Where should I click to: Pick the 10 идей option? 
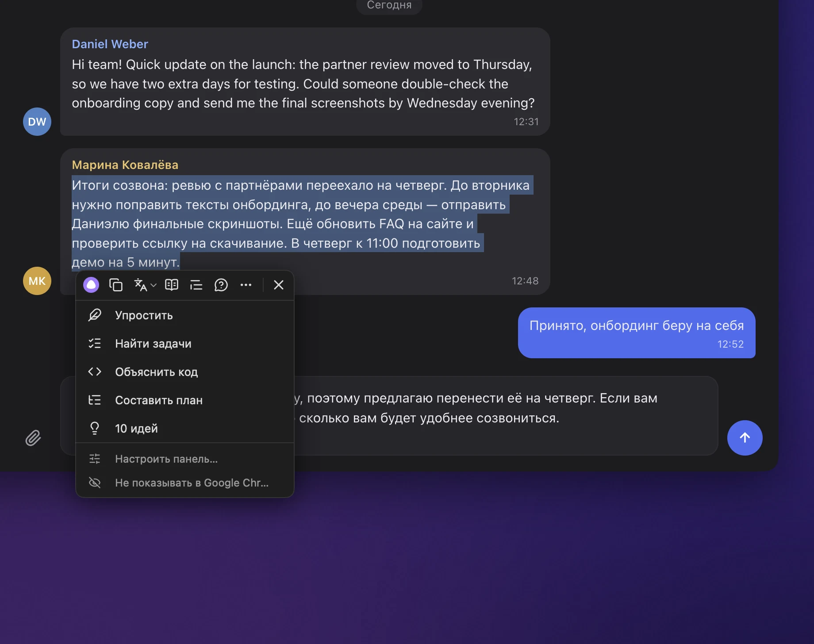point(185,429)
